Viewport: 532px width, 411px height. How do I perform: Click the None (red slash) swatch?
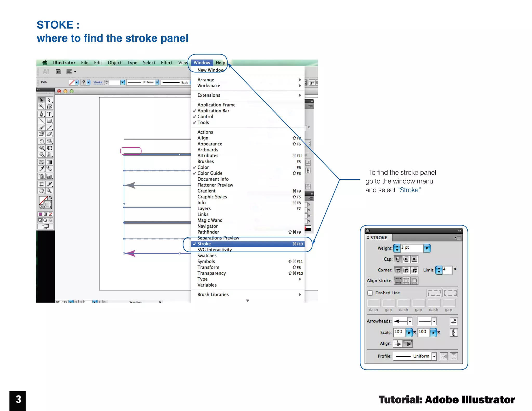pos(51,214)
